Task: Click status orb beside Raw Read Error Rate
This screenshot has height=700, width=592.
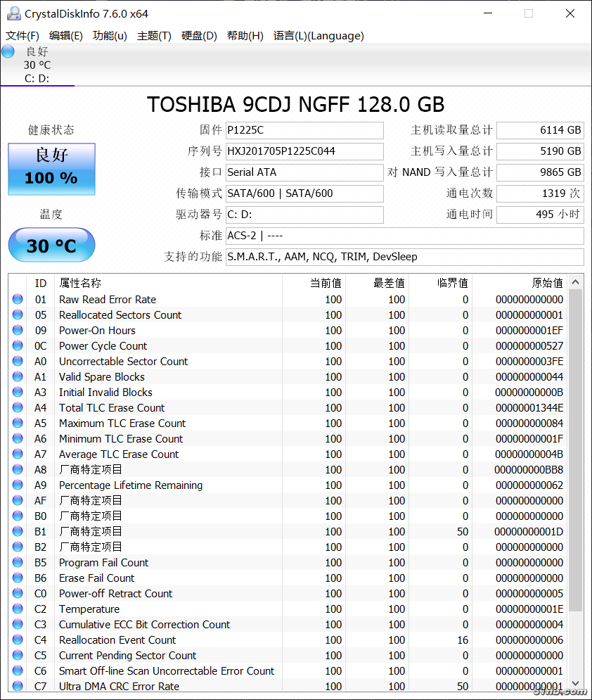Action: 18,300
